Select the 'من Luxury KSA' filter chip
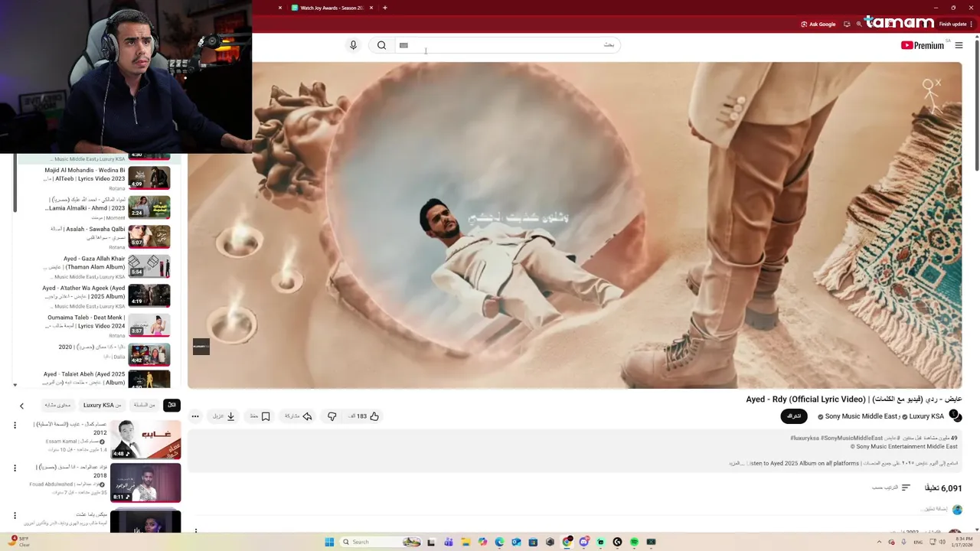The image size is (980, 551). 103,405
